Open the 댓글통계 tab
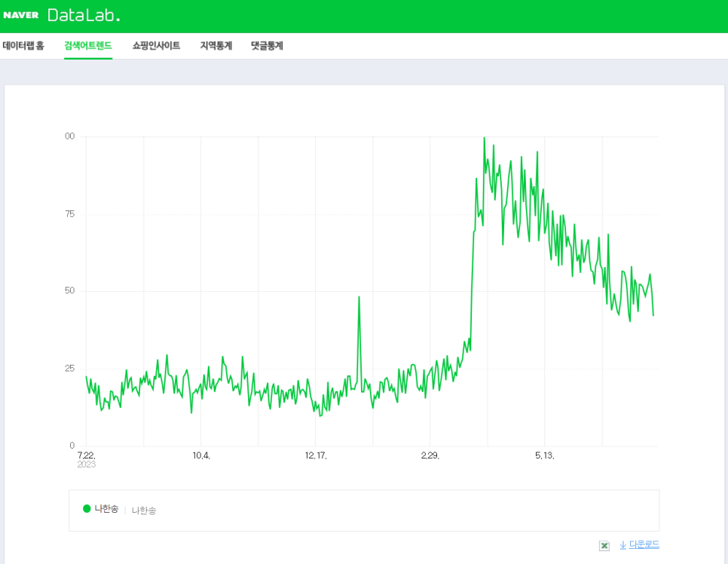The height and width of the screenshot is (564, 728). point(267,45)
